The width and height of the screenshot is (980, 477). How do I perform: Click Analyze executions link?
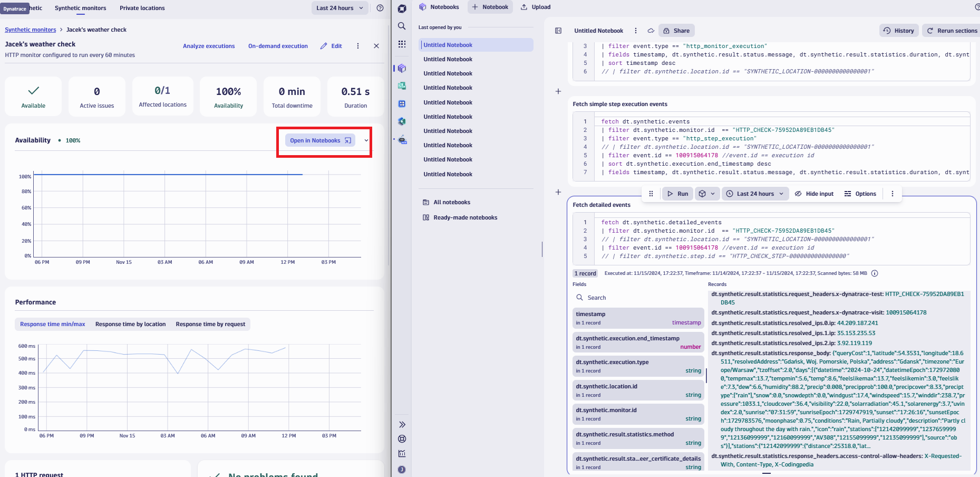pos(209,46)
